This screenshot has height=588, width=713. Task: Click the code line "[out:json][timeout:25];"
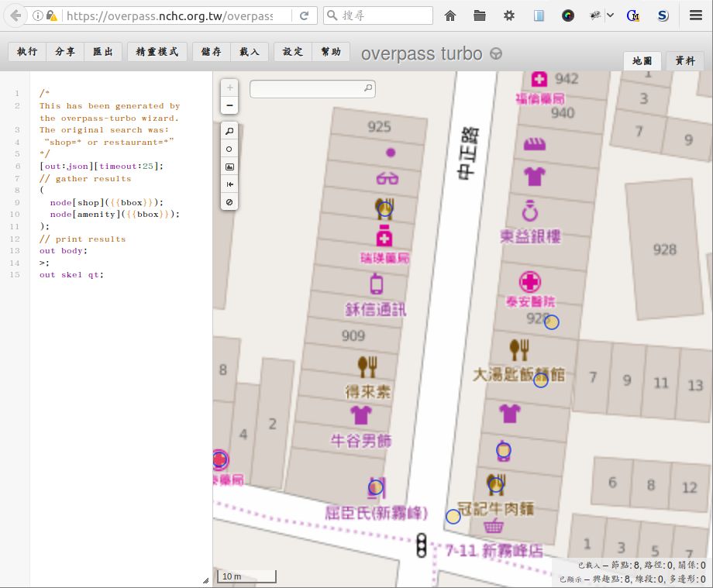(x=102, y=167)
